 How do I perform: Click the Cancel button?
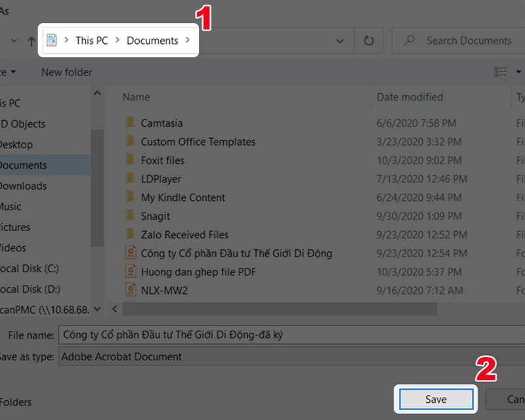(x=513, y=399)
